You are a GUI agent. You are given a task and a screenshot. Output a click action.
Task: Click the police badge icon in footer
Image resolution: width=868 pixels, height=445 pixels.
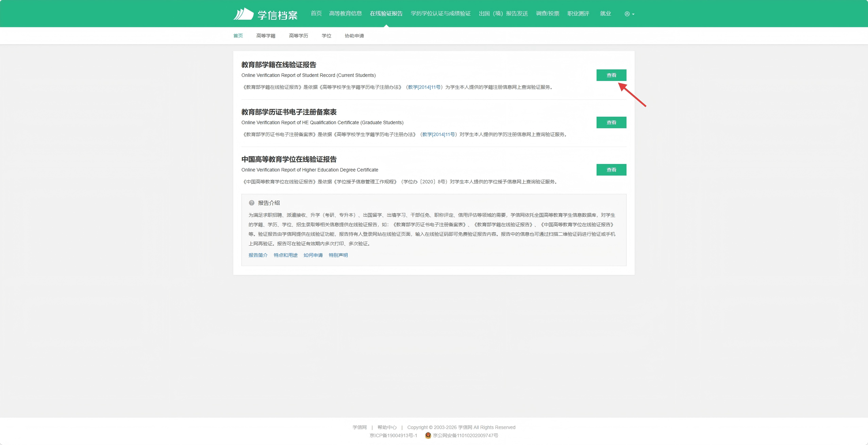point(428,435)
